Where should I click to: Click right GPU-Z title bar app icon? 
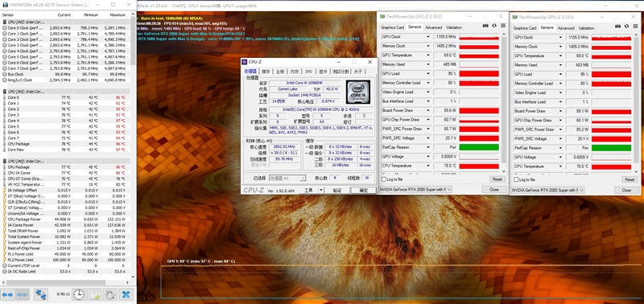pyautogui.click(x=515, y=17)
